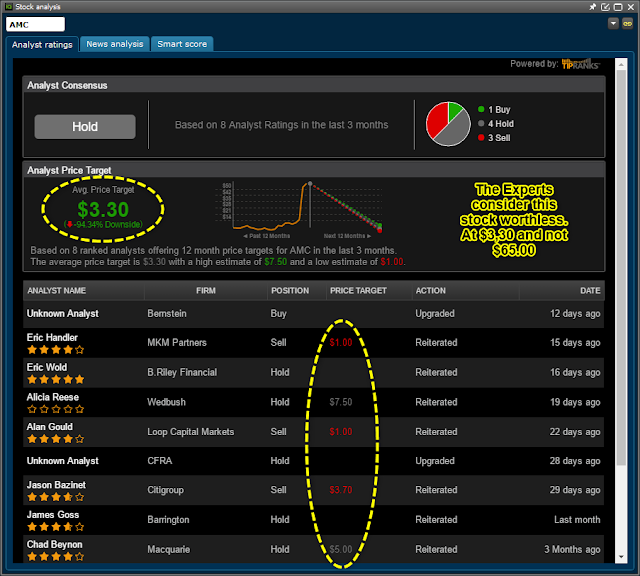The image size is (640, 576).
Task: Select analyst Alicia Reese
Action: click(x=53, y=397)
